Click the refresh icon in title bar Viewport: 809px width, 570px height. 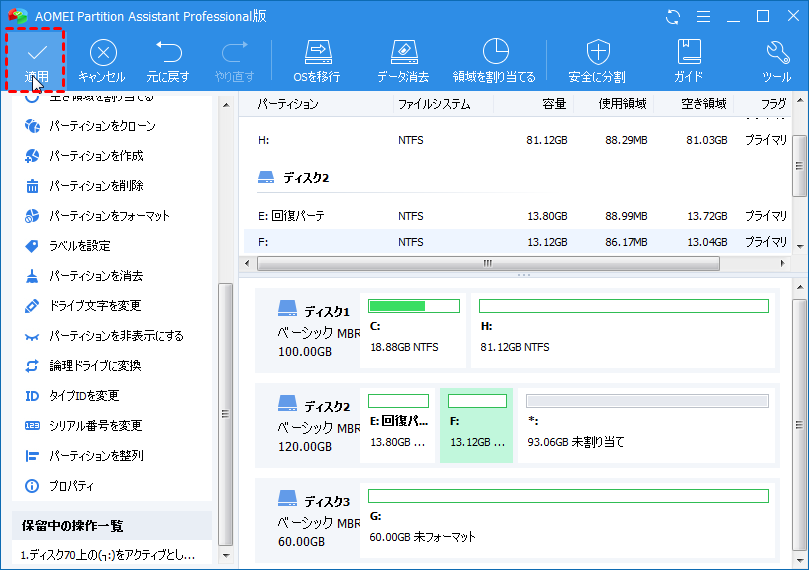[x=672, y=17]
